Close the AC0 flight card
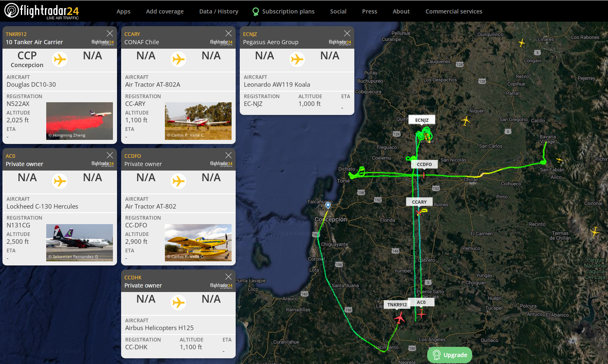The image size is (608, 364). (110, 155)
